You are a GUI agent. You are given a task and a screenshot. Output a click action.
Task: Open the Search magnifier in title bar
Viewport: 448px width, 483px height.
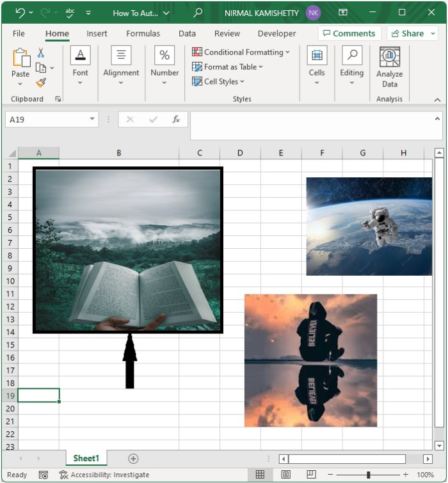[198, 13]
